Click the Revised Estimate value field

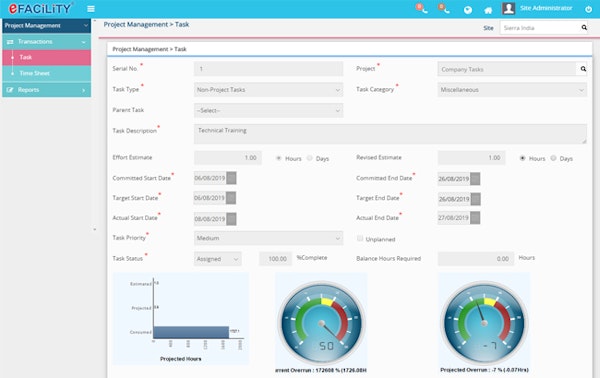(471, 158)
